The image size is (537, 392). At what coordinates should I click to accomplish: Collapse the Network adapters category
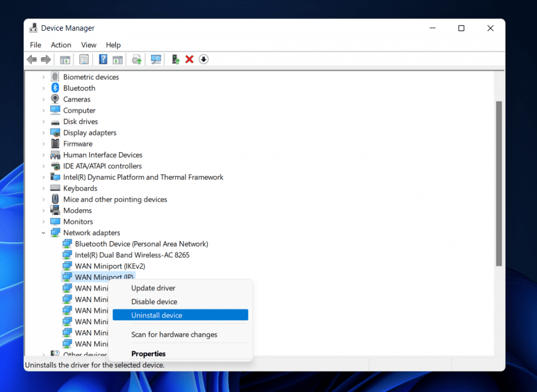point(44,233)
